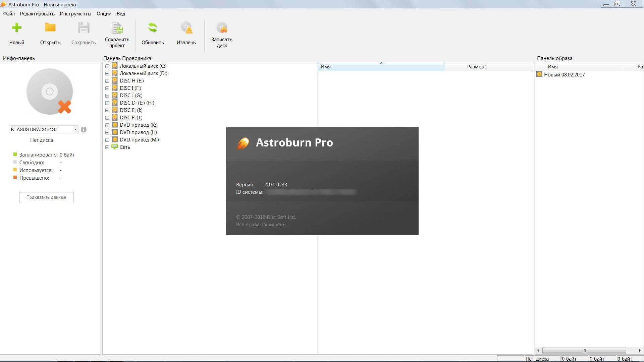Click the green plus New project icon
This screenshot has width=644, height=362.
click(16, 28)
